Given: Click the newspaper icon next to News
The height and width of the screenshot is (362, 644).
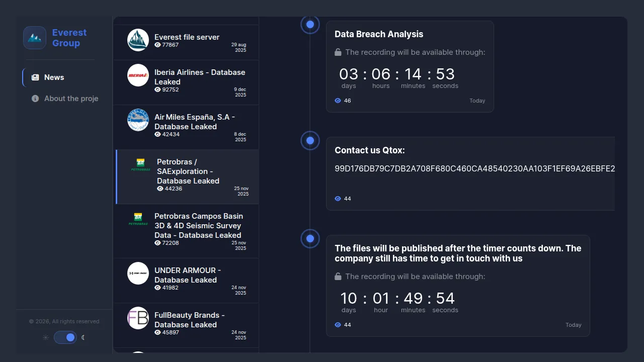Looking at the screenshot, I should [x=35, y=77].
